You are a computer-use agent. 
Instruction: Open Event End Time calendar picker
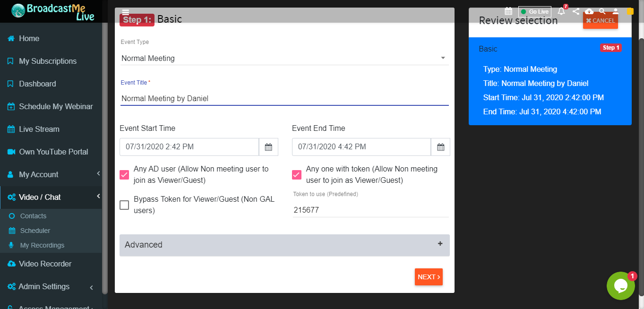pos(440,147)
